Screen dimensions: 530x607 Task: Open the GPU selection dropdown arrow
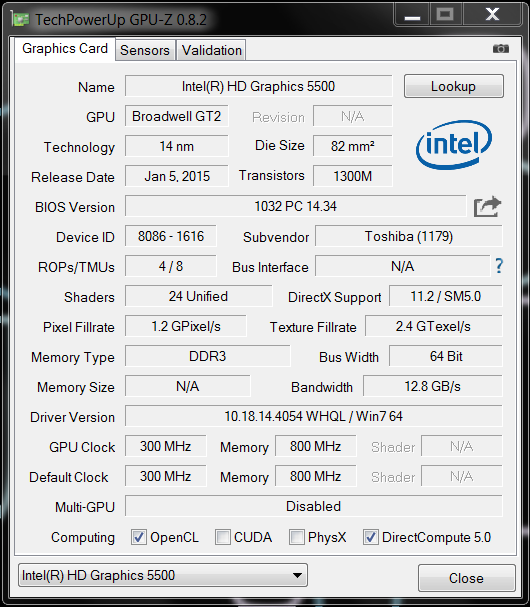point(297,575)
